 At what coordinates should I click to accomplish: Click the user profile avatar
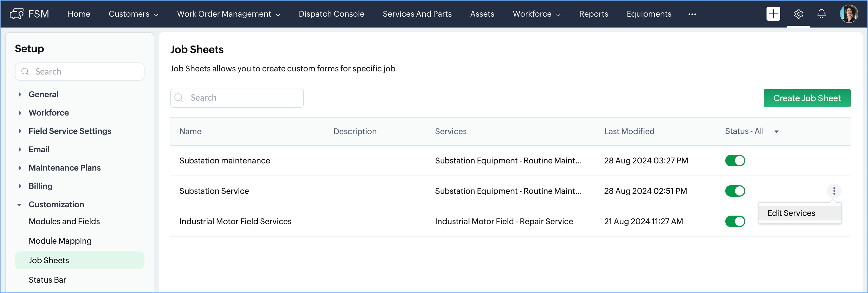click(849, 14)
